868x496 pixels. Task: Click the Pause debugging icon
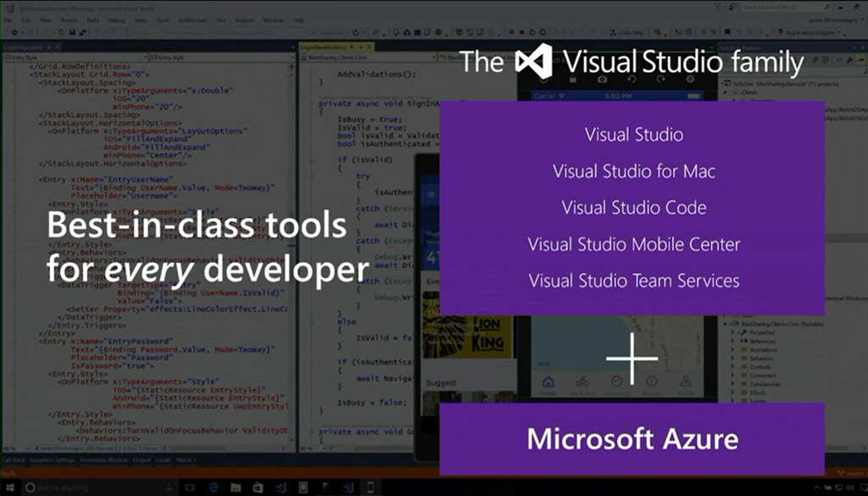click(x=511, y=33)
